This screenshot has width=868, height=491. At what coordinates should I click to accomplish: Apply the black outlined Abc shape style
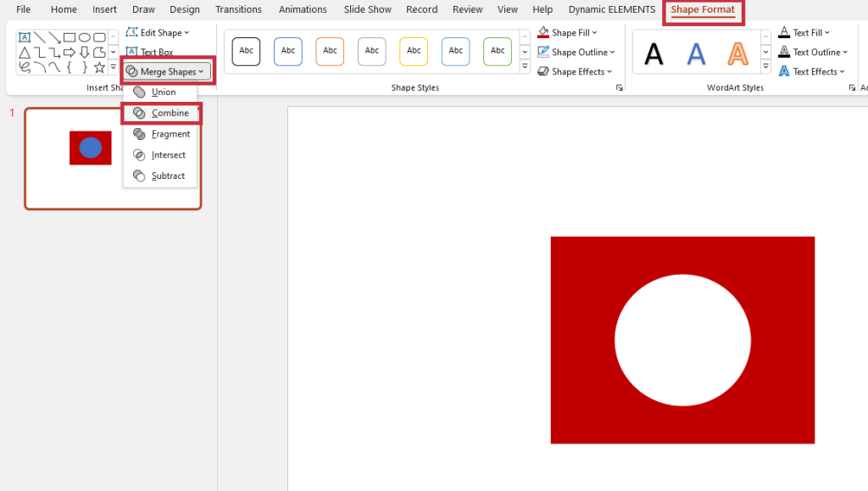(246, 52)
